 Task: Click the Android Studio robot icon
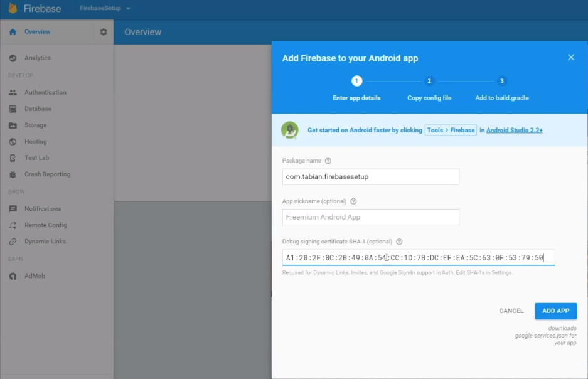(290, 130)
